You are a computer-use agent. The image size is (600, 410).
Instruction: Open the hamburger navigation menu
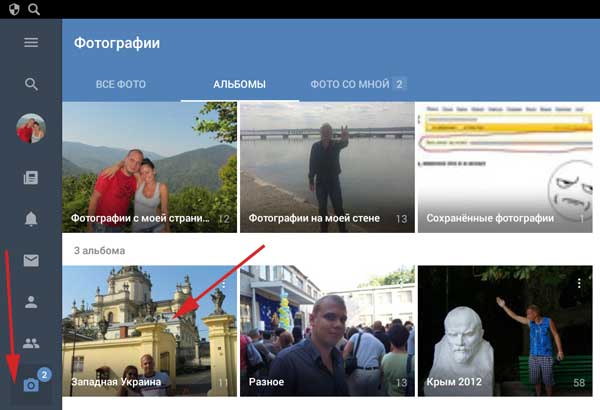click(x=31, y=43)
